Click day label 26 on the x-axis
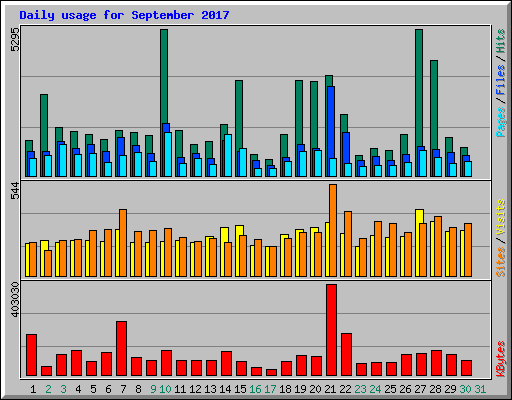Screen dimensions: 512x400 (405, 389)
